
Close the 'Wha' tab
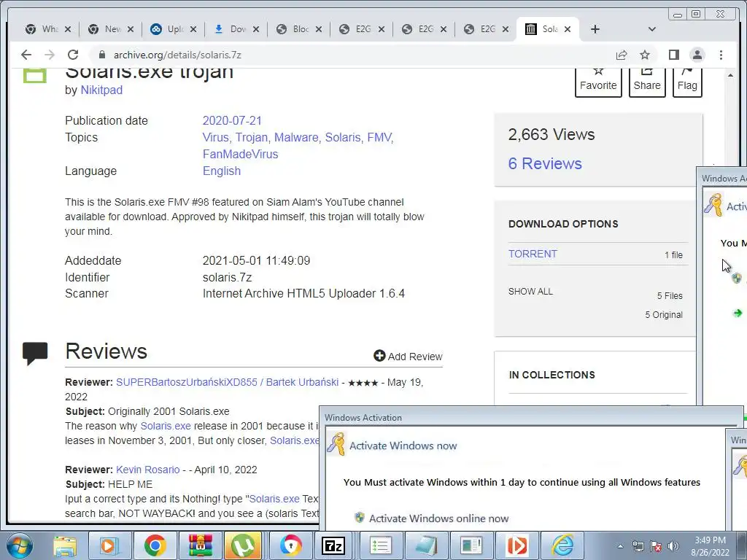tap(68, 29)
